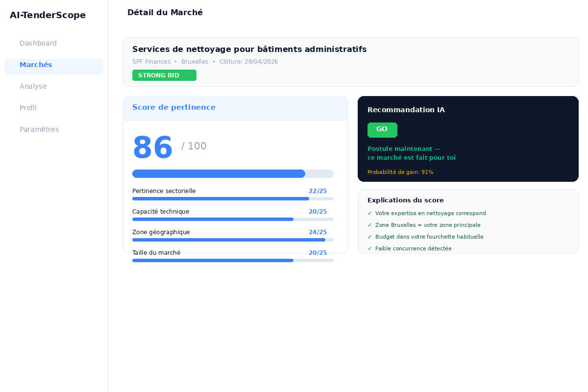Click the STRONG BID badge
Screen dimensions: 588x392
point(164,75)
